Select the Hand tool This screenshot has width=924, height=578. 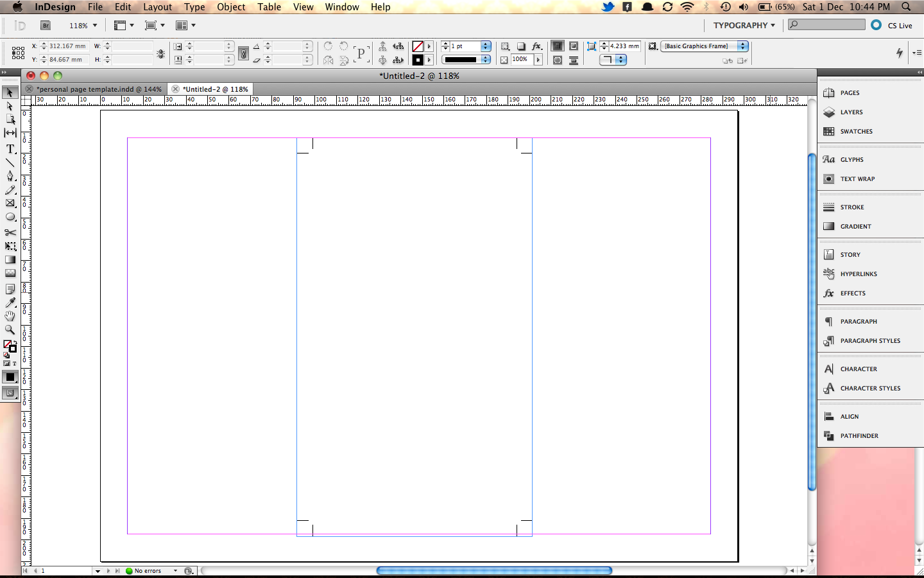(10, 316)
